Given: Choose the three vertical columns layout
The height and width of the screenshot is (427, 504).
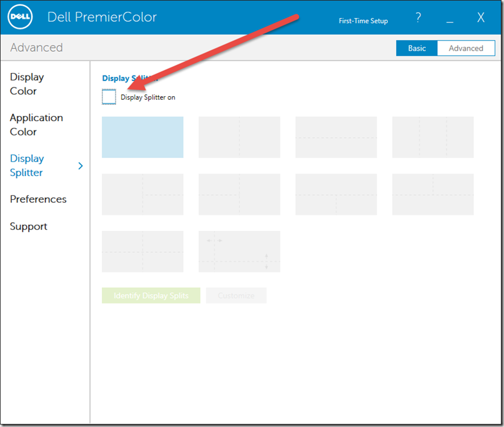Looking at the screenshot, I should (433, 137).
